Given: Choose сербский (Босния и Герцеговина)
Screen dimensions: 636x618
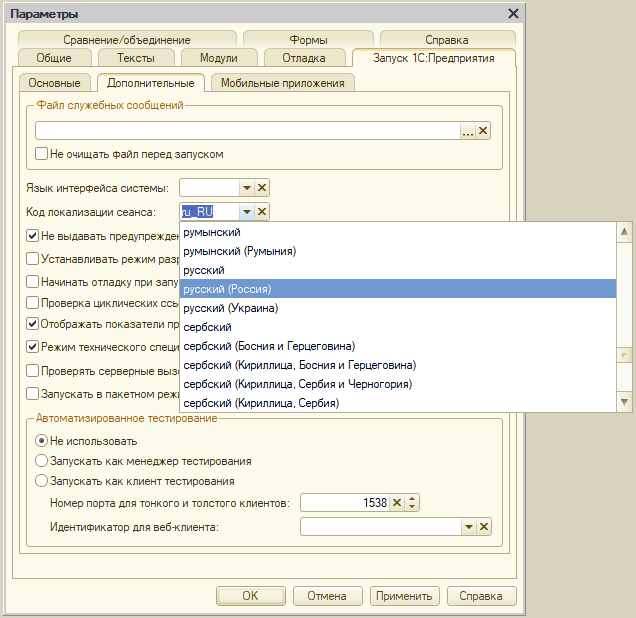Looking at the screenshot, I should click(x=398, y=346).
